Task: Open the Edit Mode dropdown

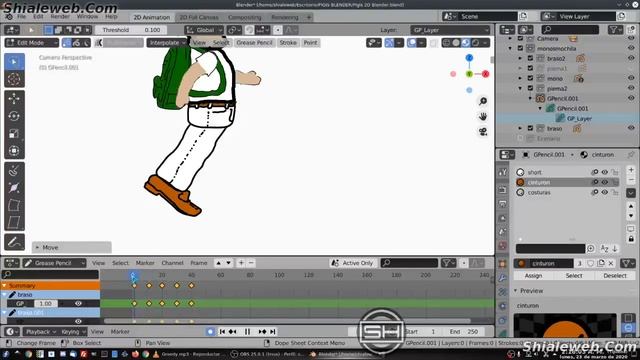Action: (32, 42)
